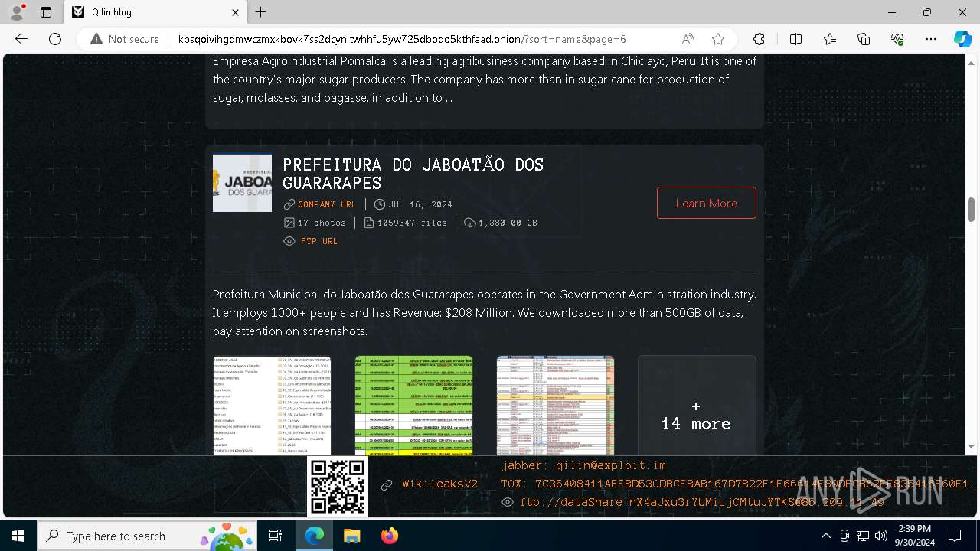The height and width of the screenshot is (551, 980).
Task: Open the Copilot sidebar icon
Action: coord(962,39)
